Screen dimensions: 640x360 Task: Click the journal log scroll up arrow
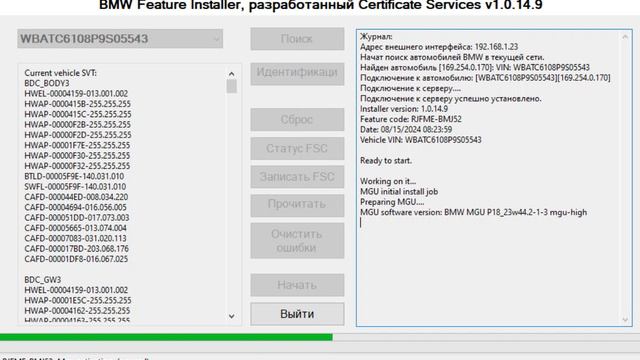tap(625, 37)
